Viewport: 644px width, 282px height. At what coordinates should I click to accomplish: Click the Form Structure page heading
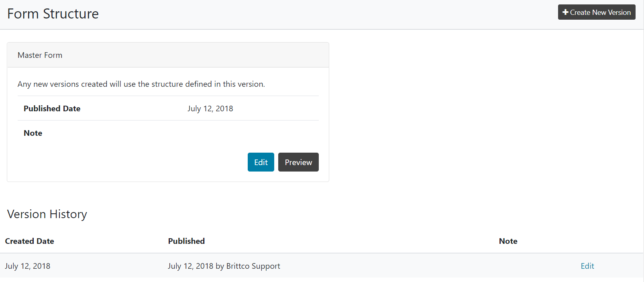53,14
